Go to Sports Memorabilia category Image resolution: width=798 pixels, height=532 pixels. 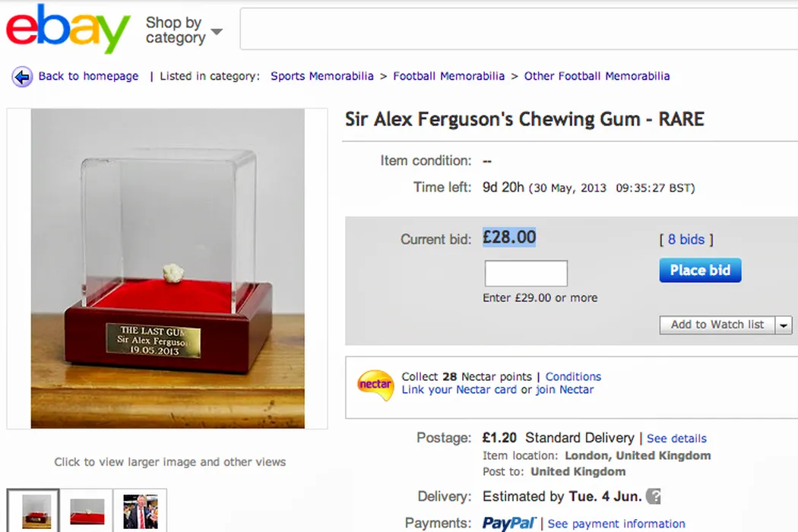coord(322,76)
